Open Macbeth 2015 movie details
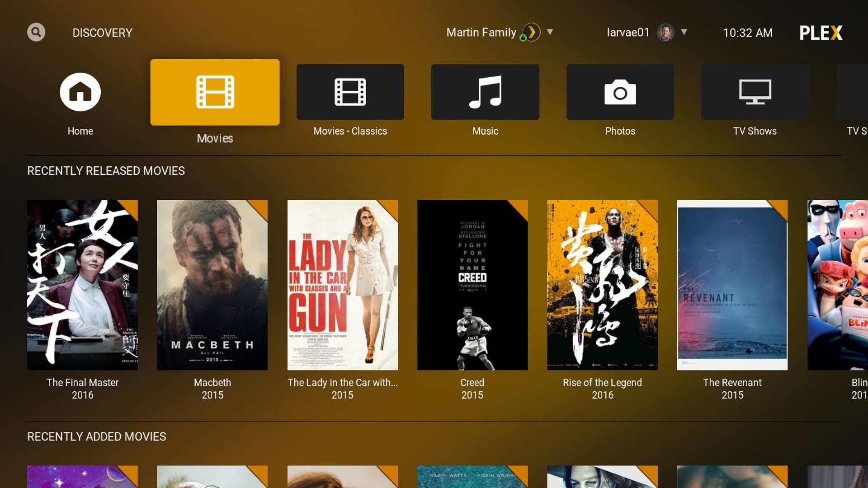Image resolution: width=868 pixels, height=488 pixels. tap(211, 284)
